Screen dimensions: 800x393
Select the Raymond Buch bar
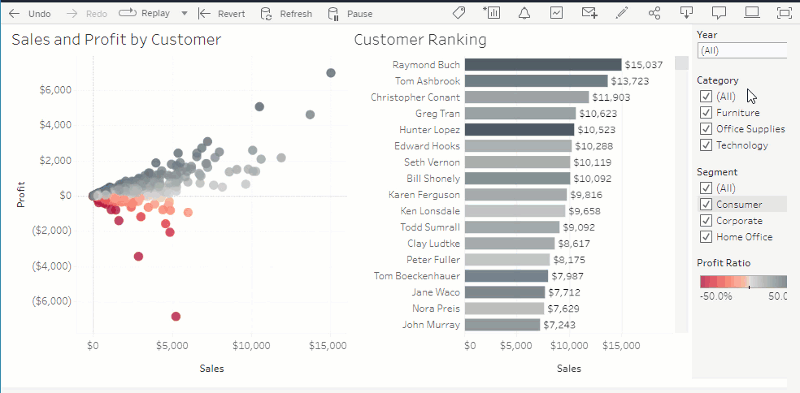(x=543, y=65)
